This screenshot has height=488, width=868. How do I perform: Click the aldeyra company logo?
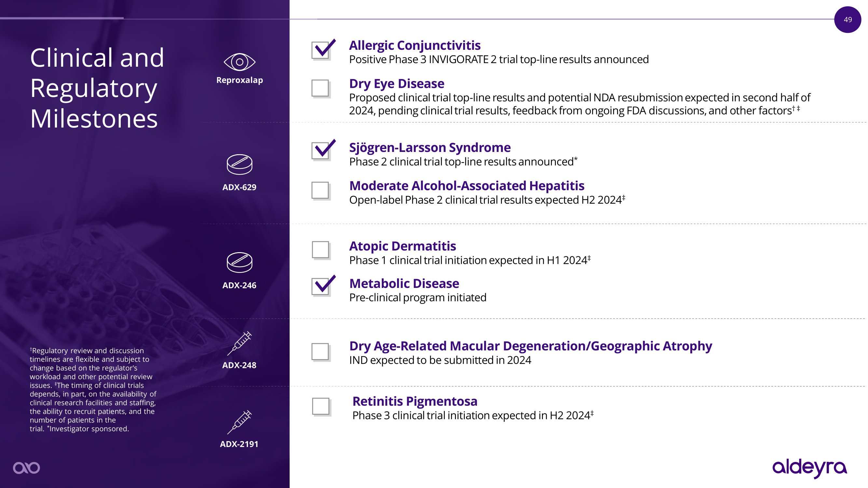[809, 468]
